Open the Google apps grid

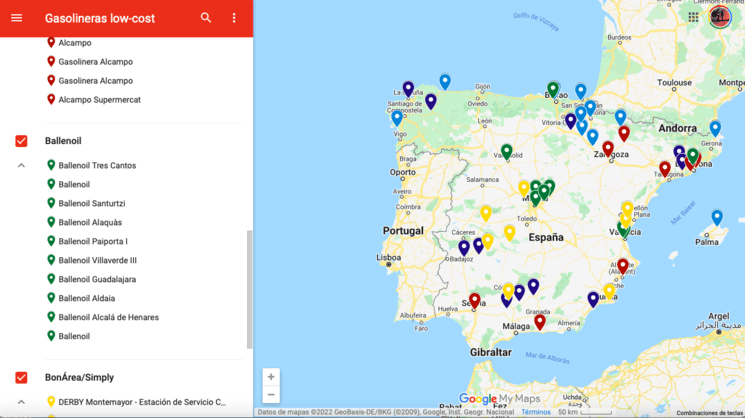[693, 18]
